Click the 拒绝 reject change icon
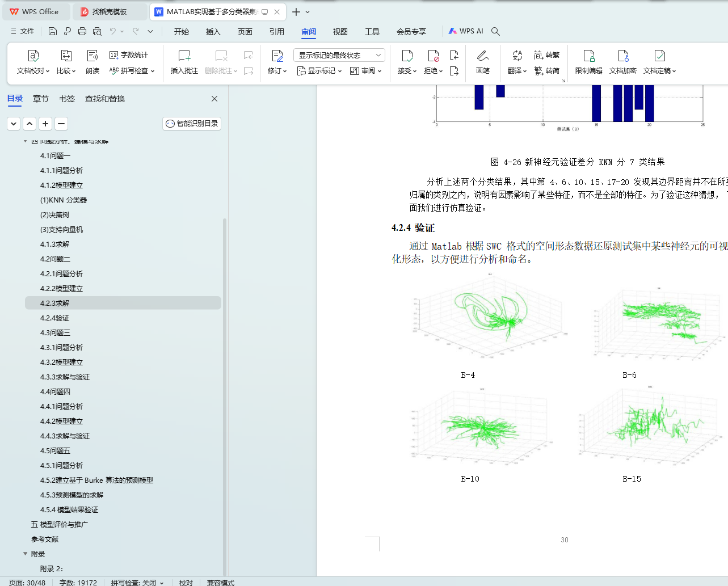This screenshot has width=728, height=586. pos(434,56)
